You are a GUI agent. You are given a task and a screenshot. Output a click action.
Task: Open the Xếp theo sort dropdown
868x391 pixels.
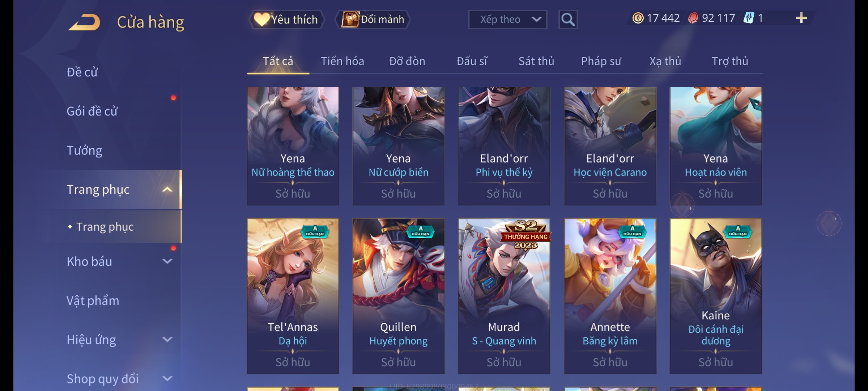click(x=507, y=20)
